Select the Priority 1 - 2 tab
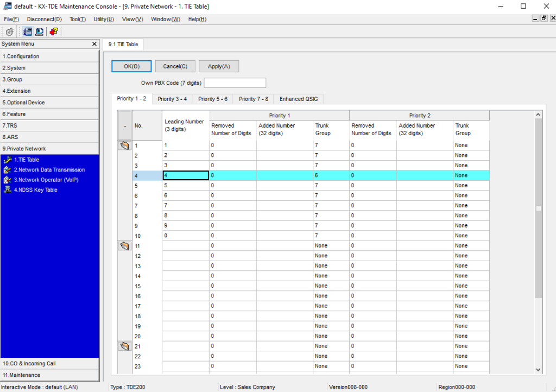 tap(131, 98)
